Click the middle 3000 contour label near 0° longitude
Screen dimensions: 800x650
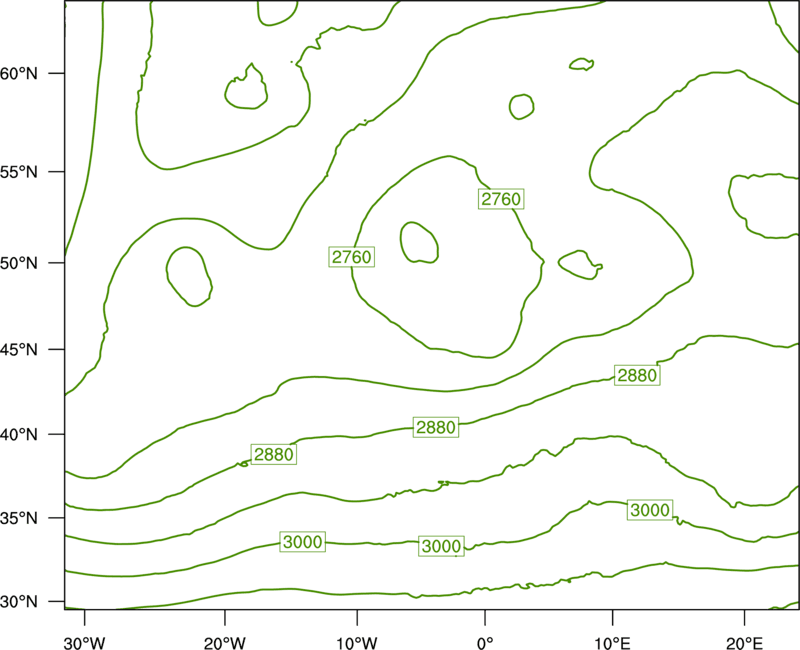pyautogui.click(x=441, y=546)
